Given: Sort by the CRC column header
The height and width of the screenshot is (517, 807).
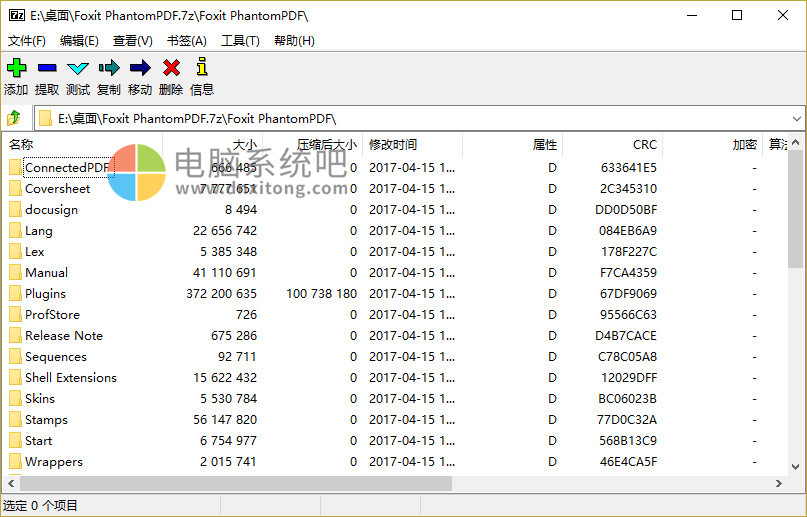Looking at the screenshot, I should [612, 145].
